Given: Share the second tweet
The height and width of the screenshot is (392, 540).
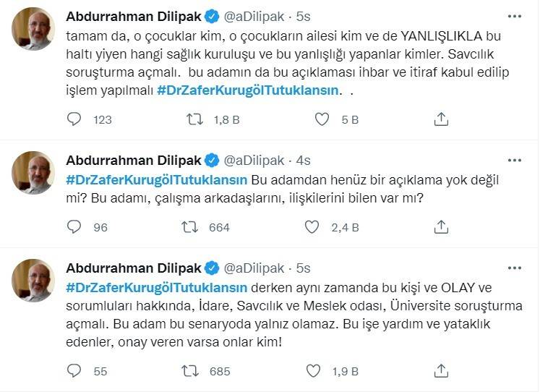Looking at the screenshot, I should point(441,227).
